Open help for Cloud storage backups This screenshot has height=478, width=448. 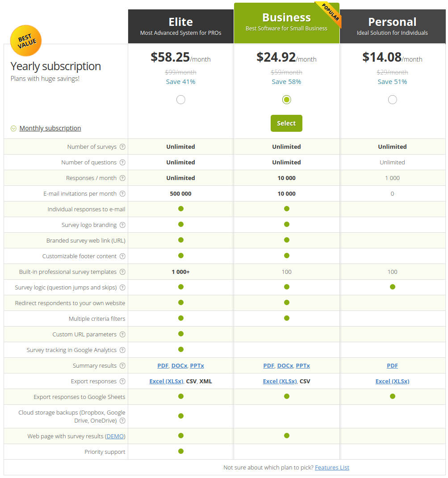click(122, 420)
